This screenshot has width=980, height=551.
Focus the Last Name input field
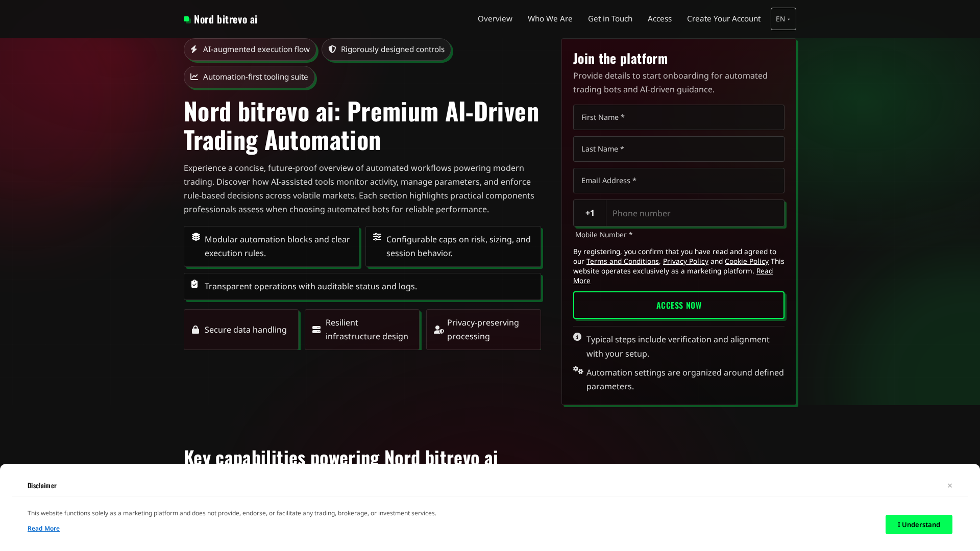[679, 149]
